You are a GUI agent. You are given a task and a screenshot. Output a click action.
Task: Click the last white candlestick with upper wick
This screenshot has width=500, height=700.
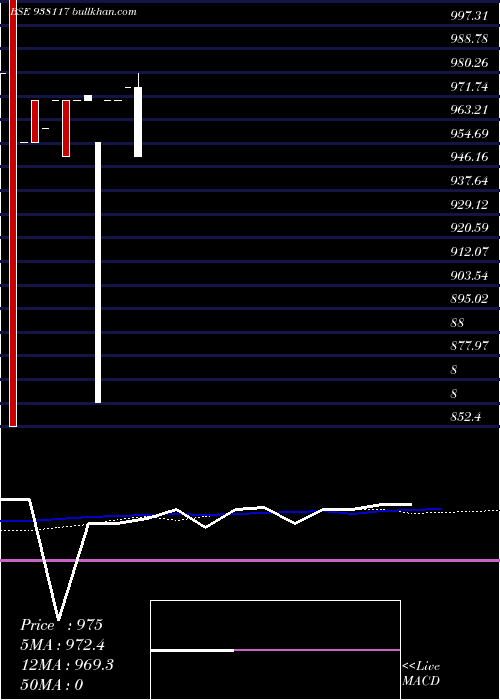(138, 115)
